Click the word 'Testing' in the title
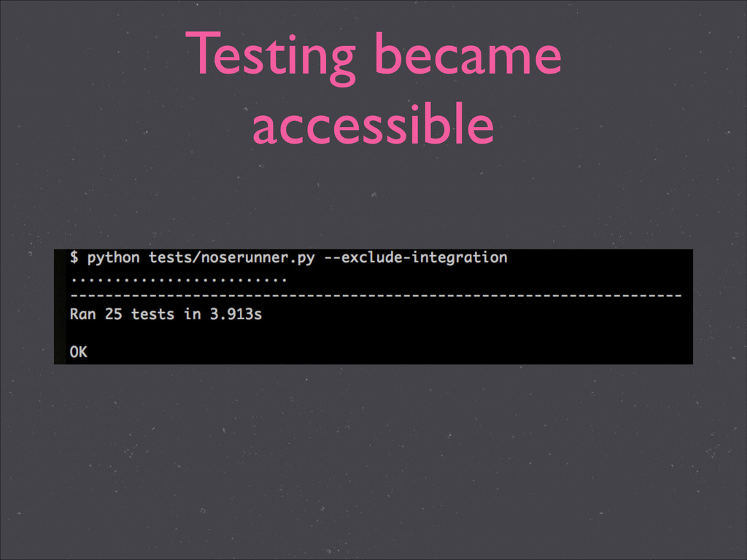The height and width of the screenshot is (560, 747). coord(270,58)
